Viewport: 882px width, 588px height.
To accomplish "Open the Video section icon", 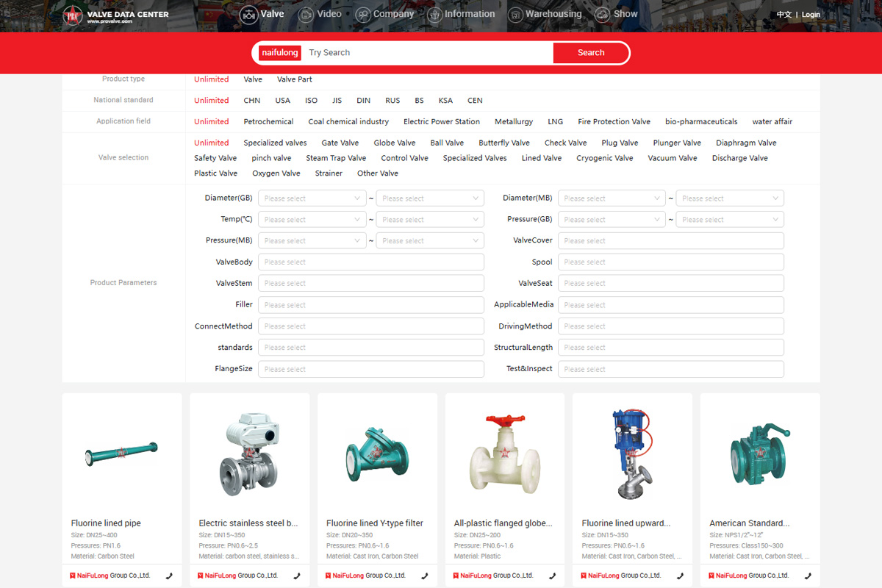I will [306, 15].
